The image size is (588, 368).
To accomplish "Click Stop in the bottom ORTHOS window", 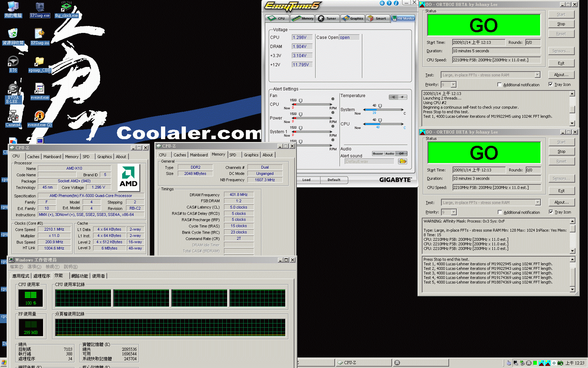I will tap(561, 151).
